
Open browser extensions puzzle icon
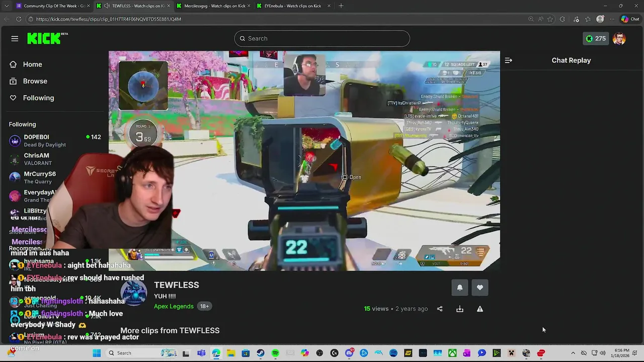562,19
